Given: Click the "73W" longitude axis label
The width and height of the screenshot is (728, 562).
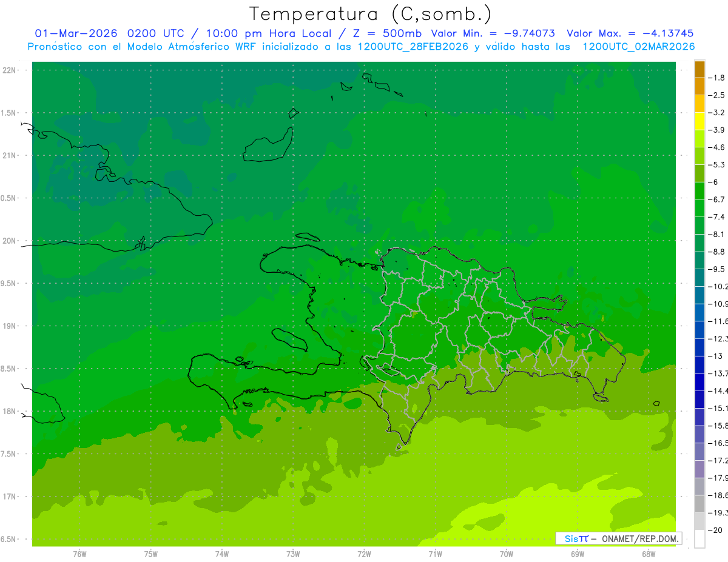Looking at the screenshot, I should [x=293, y=554].
